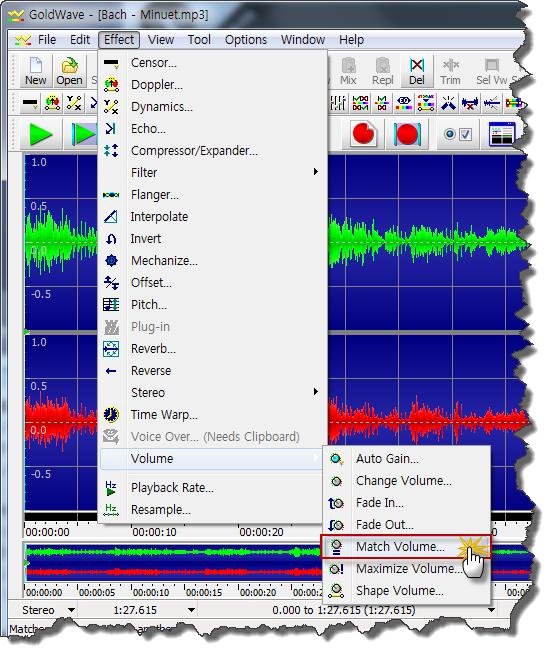This screenshot has height=650, width=545.
Task: Select Doppler... effect
Action: coord(212,85)
